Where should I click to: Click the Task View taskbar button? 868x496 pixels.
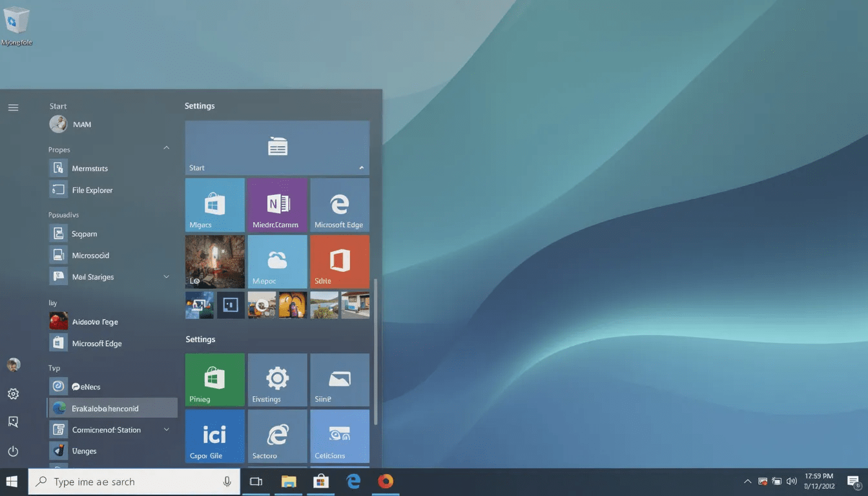[256, 482]
